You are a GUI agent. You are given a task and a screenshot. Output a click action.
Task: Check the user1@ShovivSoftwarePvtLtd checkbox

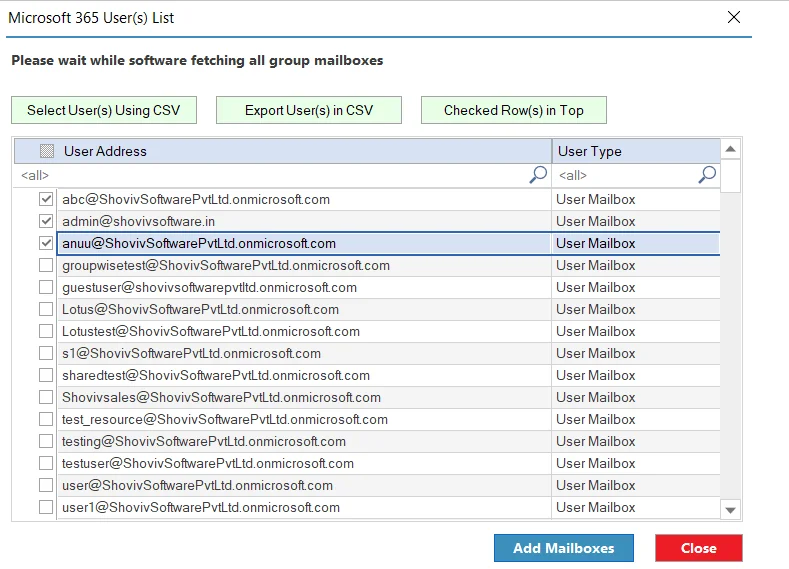pyautogui.click(x=46, y=507)
